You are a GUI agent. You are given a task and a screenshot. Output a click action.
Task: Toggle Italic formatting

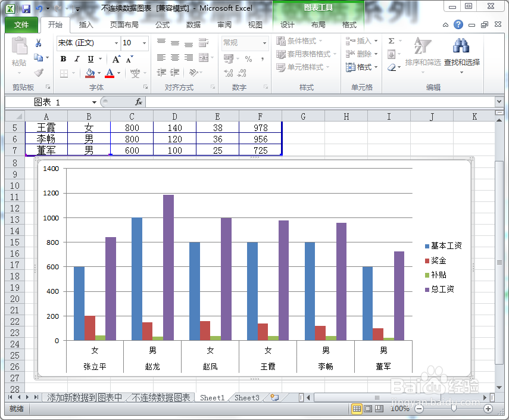(x=77, y=59)
